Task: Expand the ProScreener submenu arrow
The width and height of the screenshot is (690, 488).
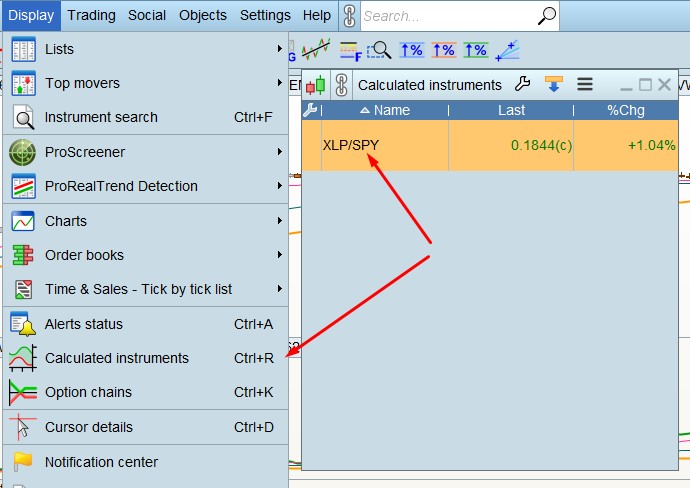Action: [x=279, y=152]
